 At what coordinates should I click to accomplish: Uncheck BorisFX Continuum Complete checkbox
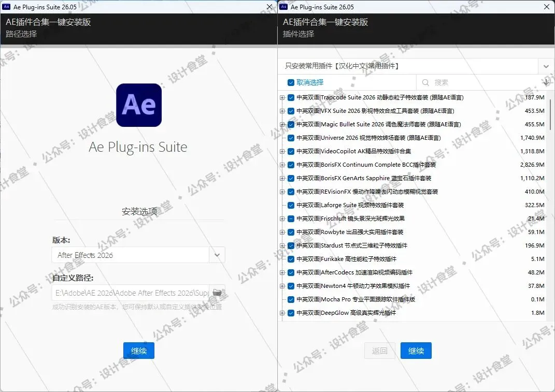coord(291,165)
